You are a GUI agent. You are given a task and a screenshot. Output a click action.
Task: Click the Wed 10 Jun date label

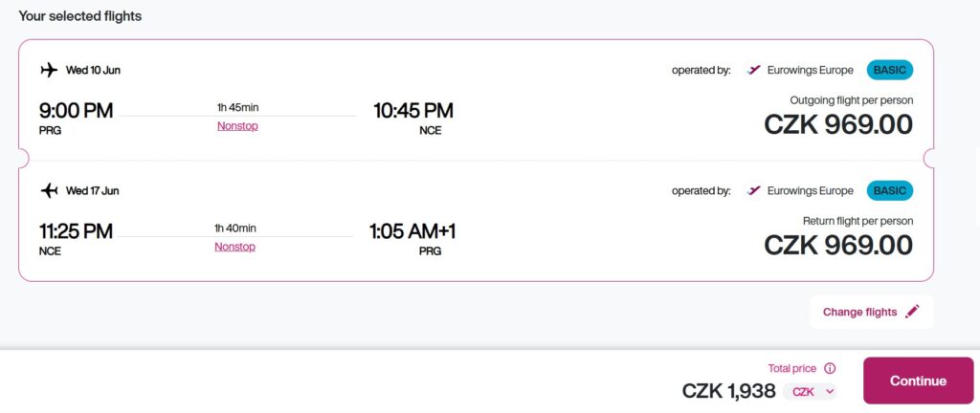tap(93, 70)
